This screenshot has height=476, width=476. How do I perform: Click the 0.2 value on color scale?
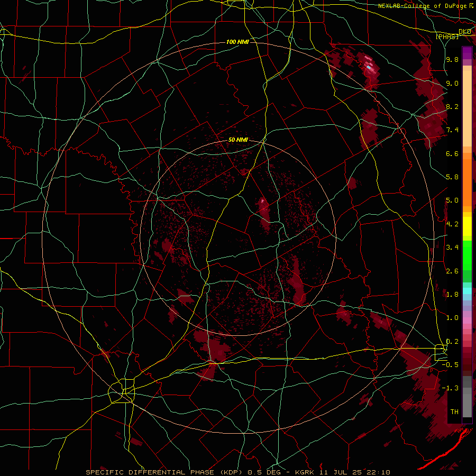(452, 342)
